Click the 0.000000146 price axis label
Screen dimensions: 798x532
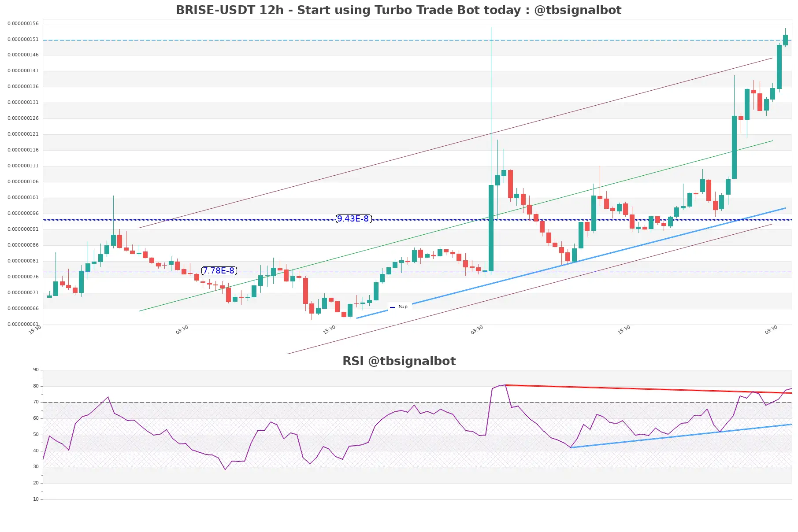tap(23, 55)
